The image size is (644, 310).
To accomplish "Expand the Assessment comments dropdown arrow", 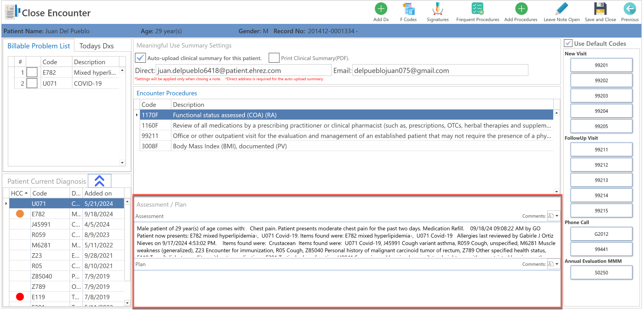I will pyautogui.click(x=557, y=216).
